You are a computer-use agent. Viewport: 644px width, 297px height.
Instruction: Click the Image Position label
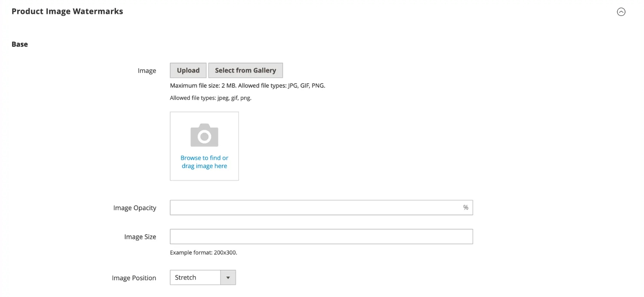pos(134,278)
